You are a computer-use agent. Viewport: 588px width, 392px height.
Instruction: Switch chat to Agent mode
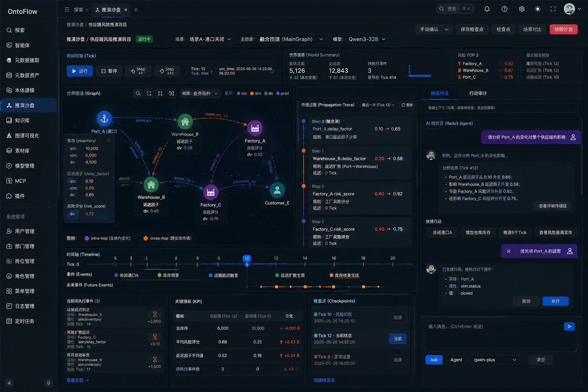click(456, 360)
